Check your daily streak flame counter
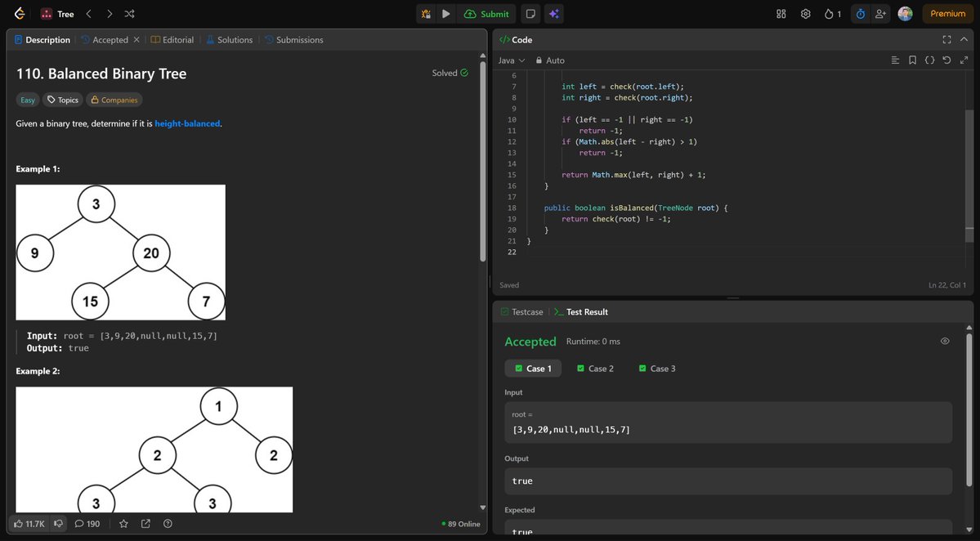980x541 pixels. [x=831, y=14]
